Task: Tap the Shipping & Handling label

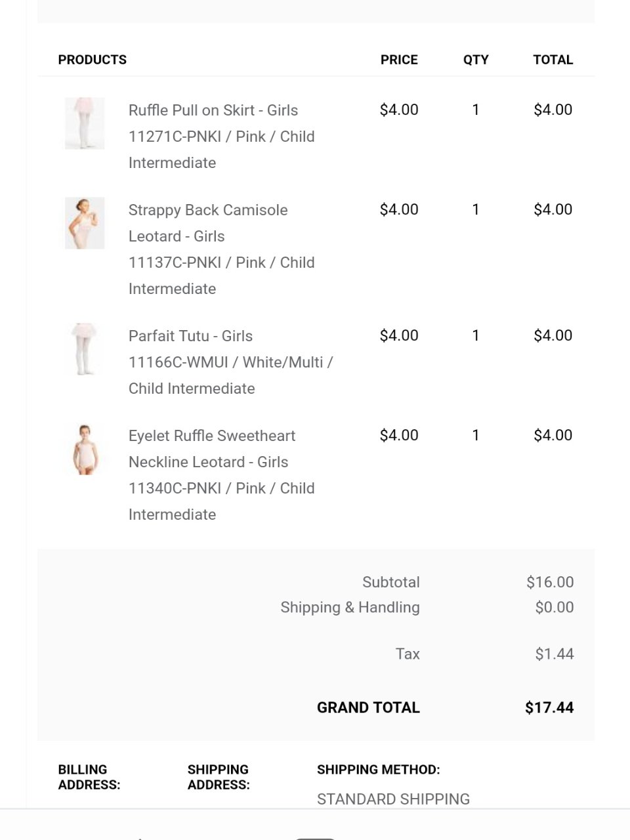Action: pos(350,608)
